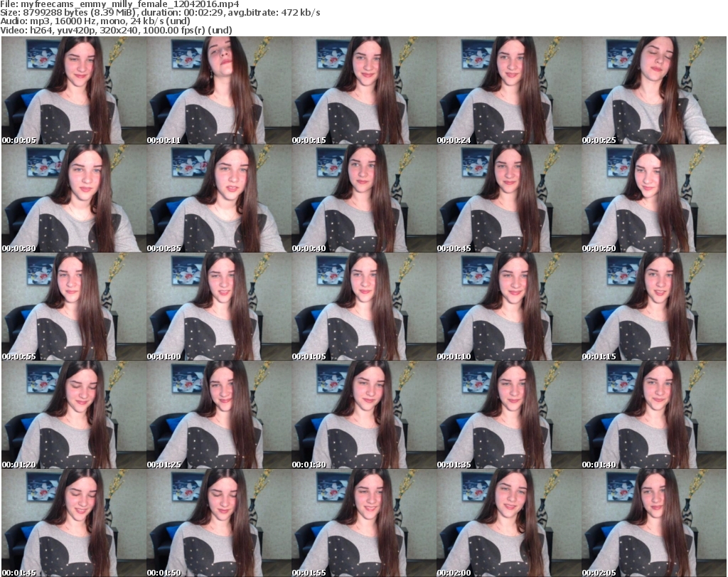Viewport: 728px width, 577px height.
Task: Select the 00:00:40 frame
Action: click(x=363, y=198)
